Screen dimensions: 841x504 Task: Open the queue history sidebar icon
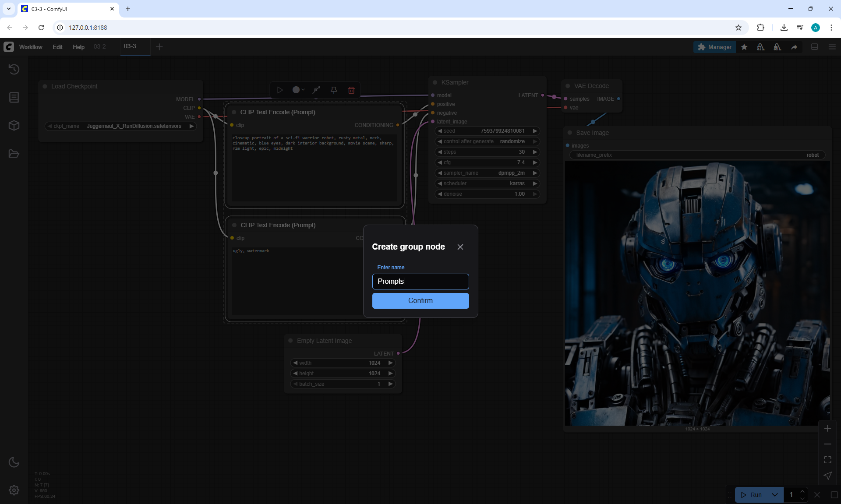click(14, 69)
